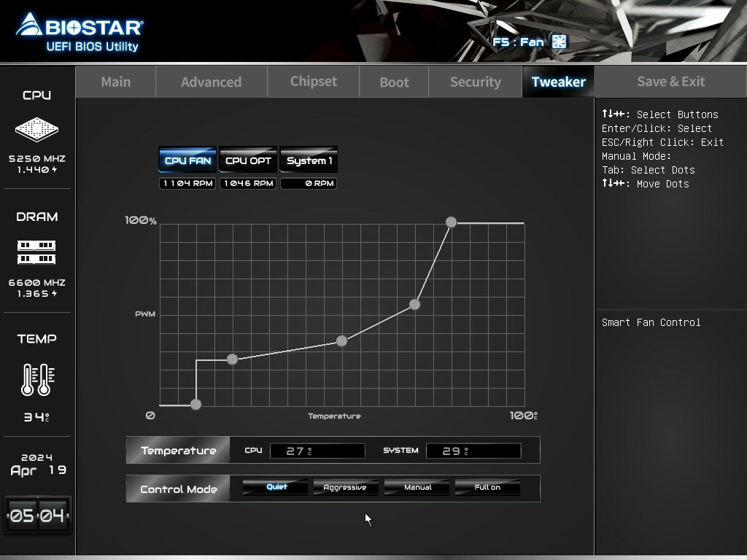The image size is (747, 560).
Task: Click the SYSTEM temperature field showing 29
Action: [x=473, y=451]
